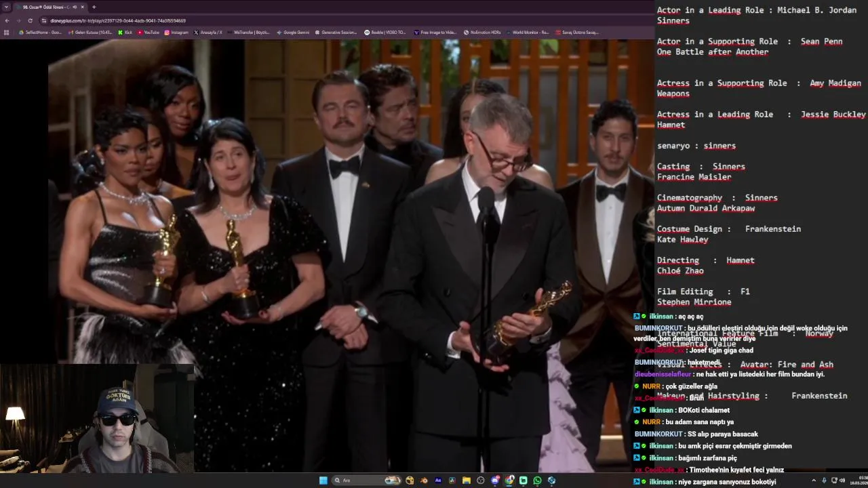Click chat user 'dieubenisselafleur'
The width and height of the screenshot is (868, 488).
tap(663, 374)
